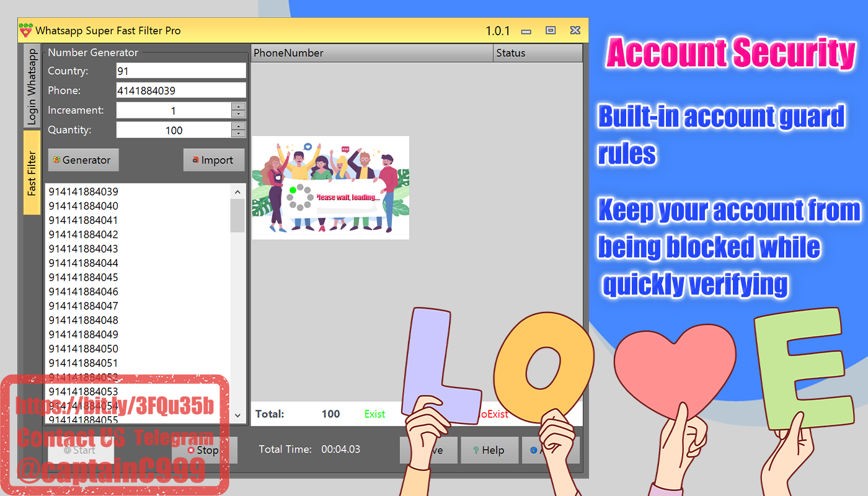Decrease the Increament spinner value
Image resolution: width=868 pixels, height=496 pixels.
(x=238, y=115)
